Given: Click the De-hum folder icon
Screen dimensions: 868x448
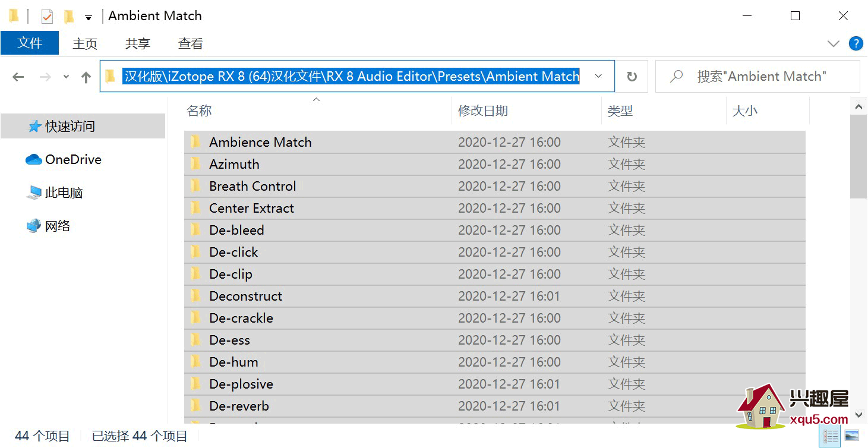Looking at the screenshot, I should click(195, 361).
